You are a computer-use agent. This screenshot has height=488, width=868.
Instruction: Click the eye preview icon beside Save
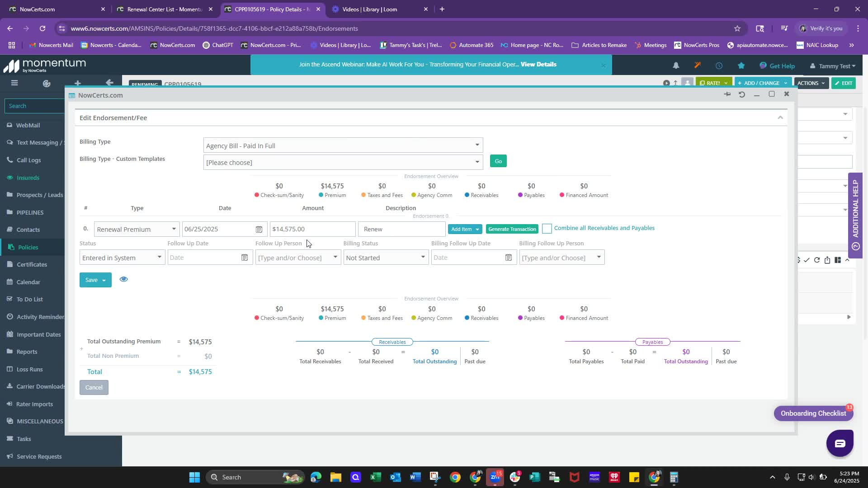pos(123,279)
